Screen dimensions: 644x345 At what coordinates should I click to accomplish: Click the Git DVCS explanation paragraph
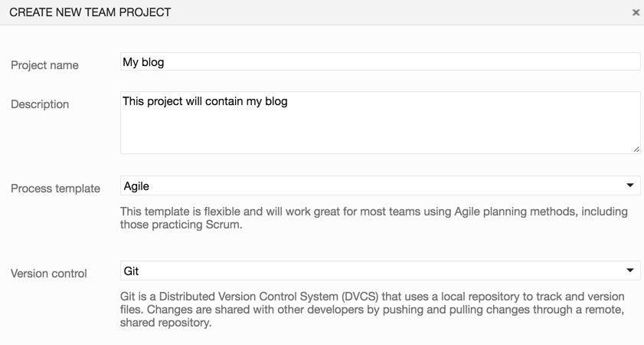(372, 310)
